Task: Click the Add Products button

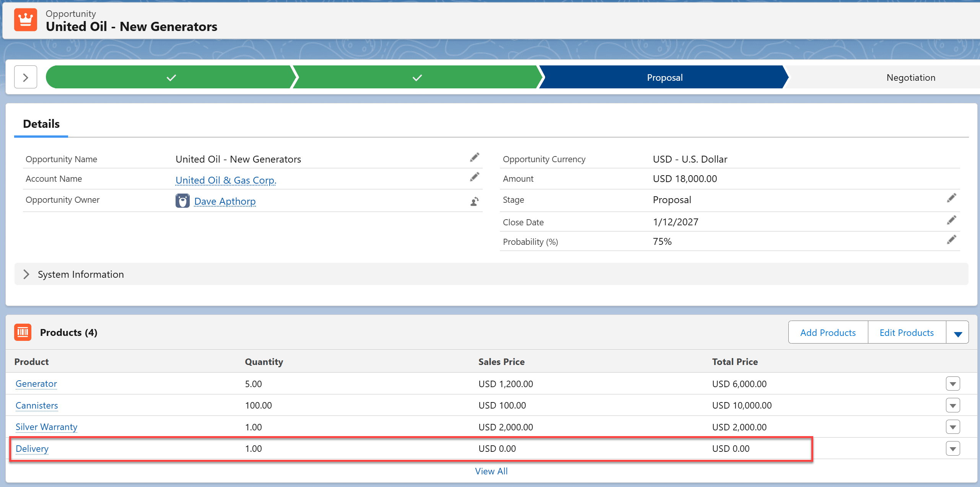Action: [x=828, y=333]
